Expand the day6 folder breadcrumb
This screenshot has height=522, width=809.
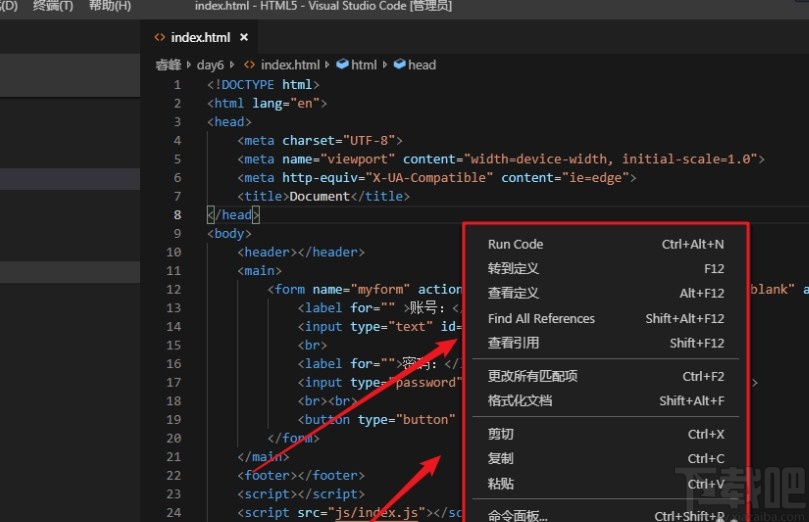click(x=211, y=64)
